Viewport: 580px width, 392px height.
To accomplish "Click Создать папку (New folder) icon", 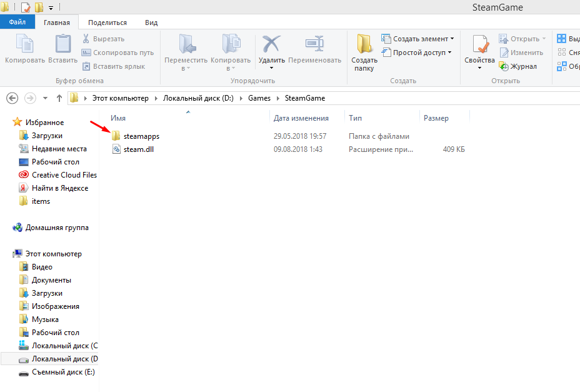I will tap(364, 44).
